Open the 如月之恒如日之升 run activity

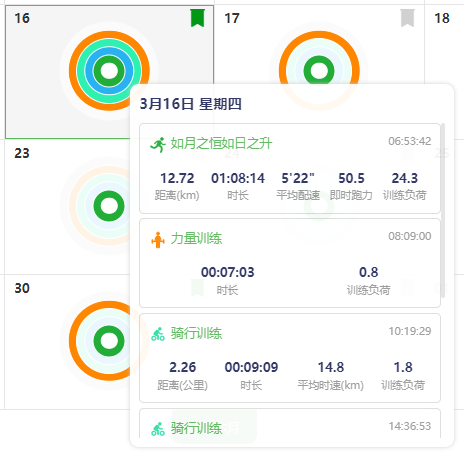tap(221, 144)
